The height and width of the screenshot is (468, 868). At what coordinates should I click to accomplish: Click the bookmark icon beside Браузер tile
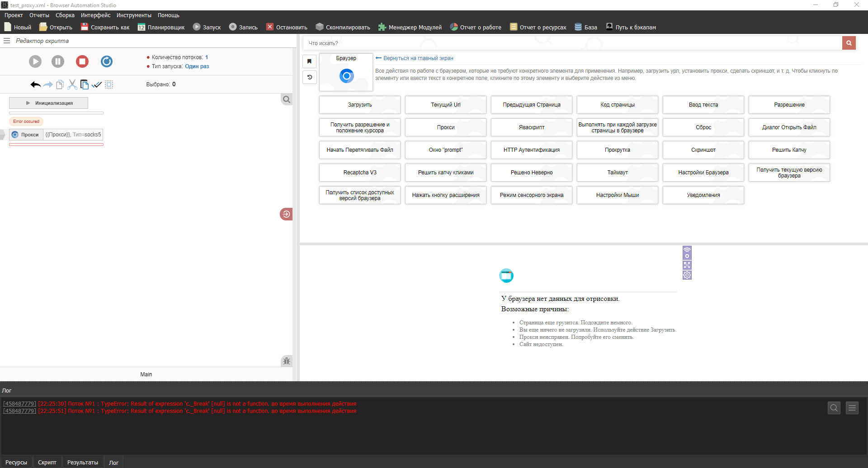pyautogui.click(x=310, y=61)
